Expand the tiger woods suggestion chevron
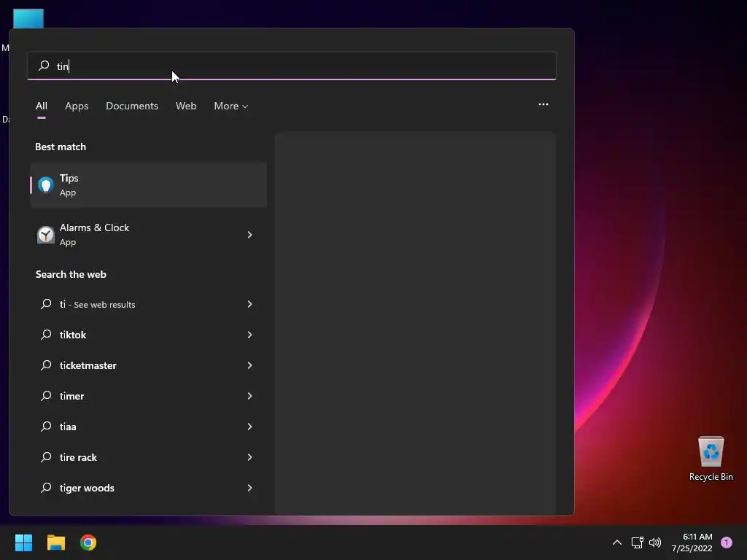The width and height of the screenshot is (747, 560). (x=249, y=488)
